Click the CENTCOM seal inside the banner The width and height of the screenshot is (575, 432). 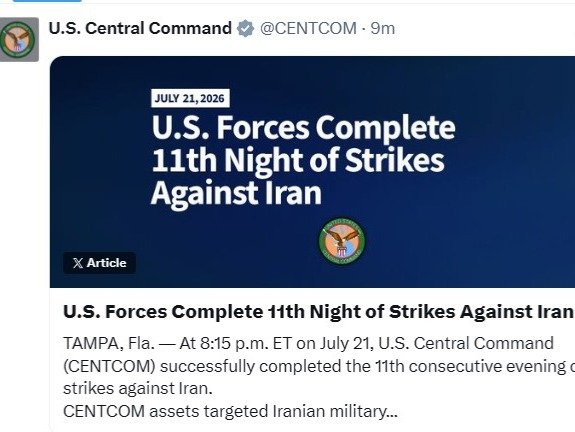[342, 241]
